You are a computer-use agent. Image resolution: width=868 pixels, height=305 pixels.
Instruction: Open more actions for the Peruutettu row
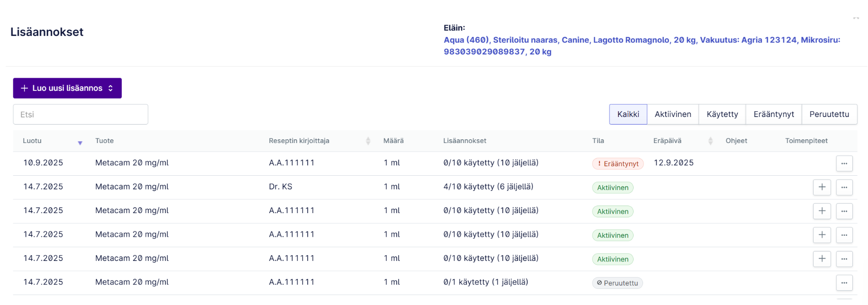click(x=844, y=283)
